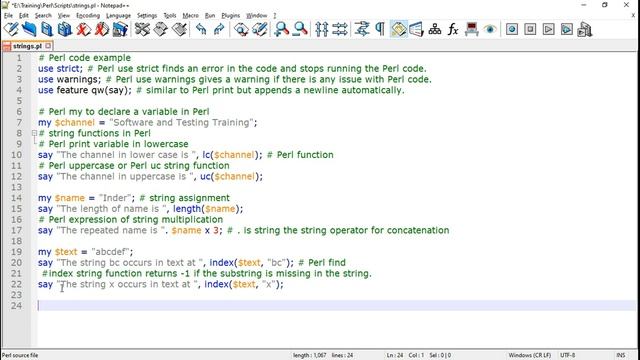Open Replace with the toolbar icon

(260, 29)
